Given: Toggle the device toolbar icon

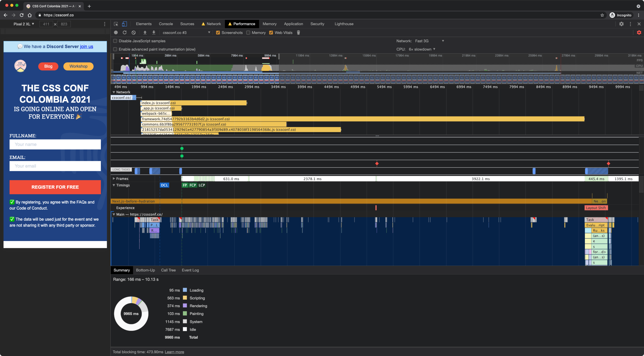Looking at the screenshot, I should pyautogui.click(x=124, y=24).
